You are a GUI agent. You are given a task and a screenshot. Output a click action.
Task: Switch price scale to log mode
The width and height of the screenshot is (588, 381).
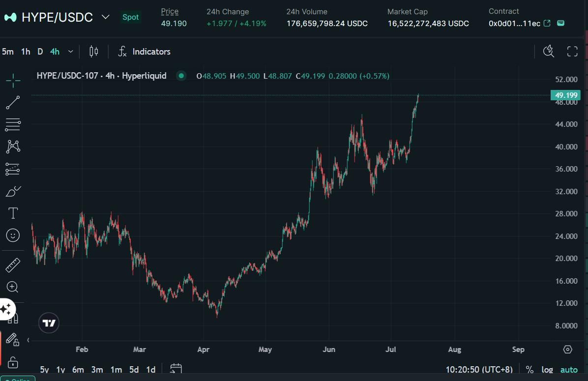(547, 369)
